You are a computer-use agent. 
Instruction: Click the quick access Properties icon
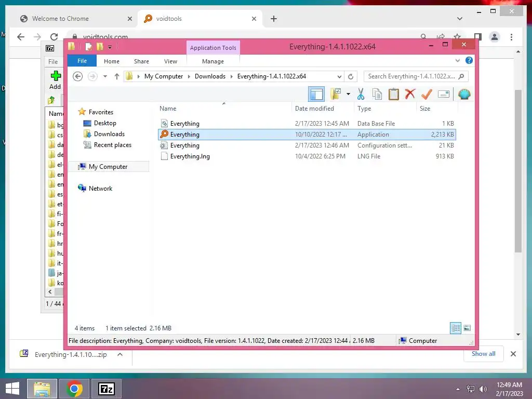88,46
